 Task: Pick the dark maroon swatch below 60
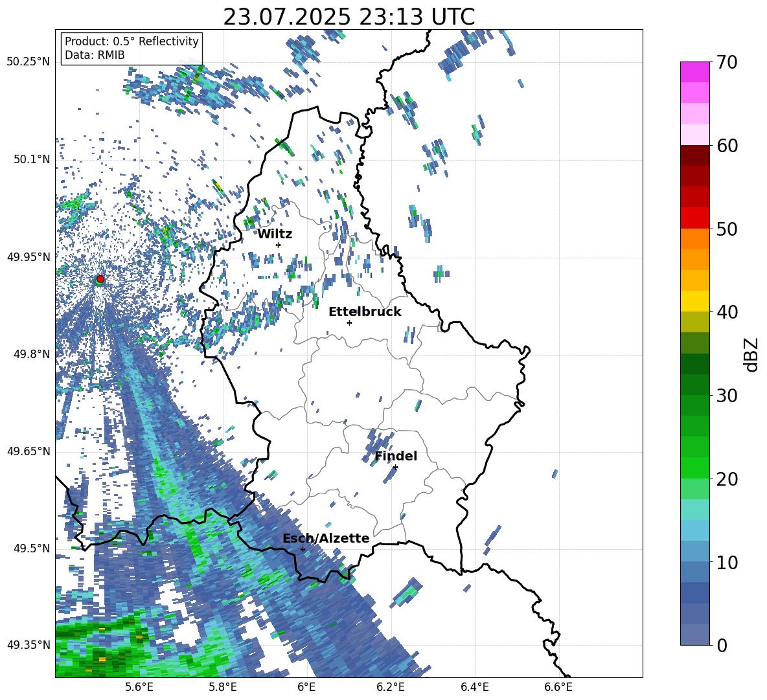694,155
